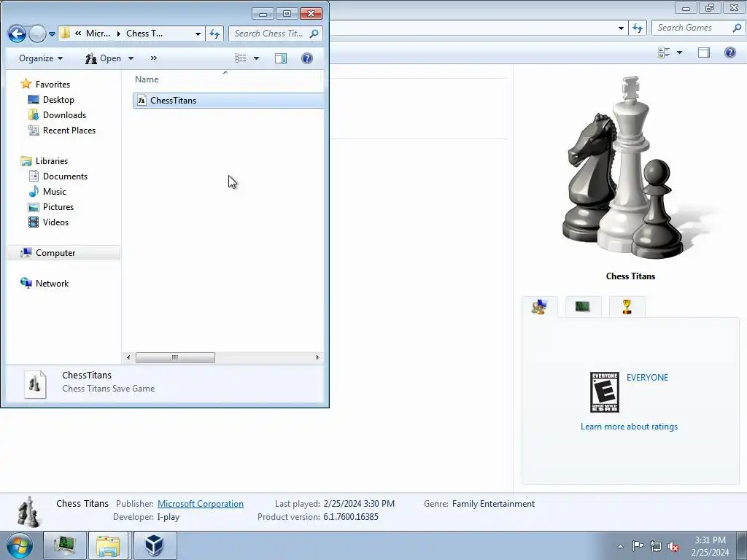
Task: Refresh the Games window
Action: point(638,28)
